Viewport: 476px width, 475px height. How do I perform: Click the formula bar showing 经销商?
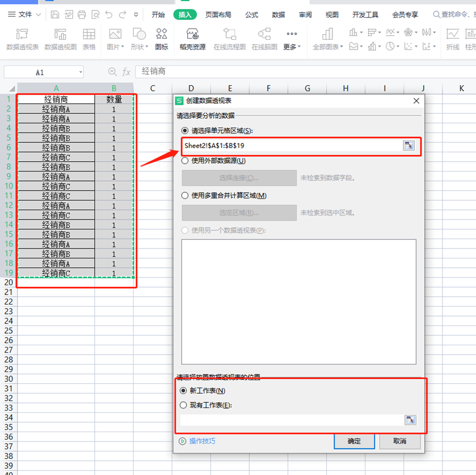coord(305,71)
